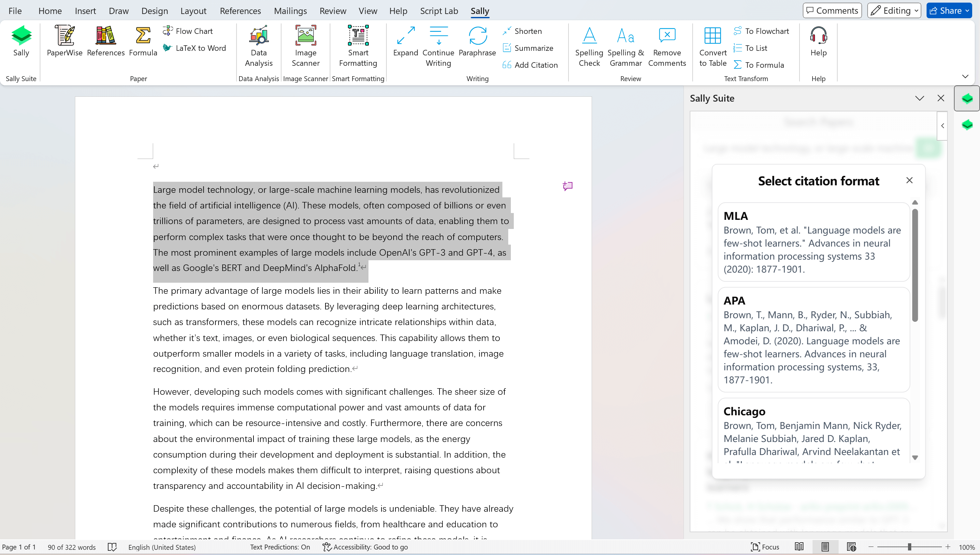Close the Select citation format dialog
Viewport: 980px width, 555px height.
click(x=909, y=180)
